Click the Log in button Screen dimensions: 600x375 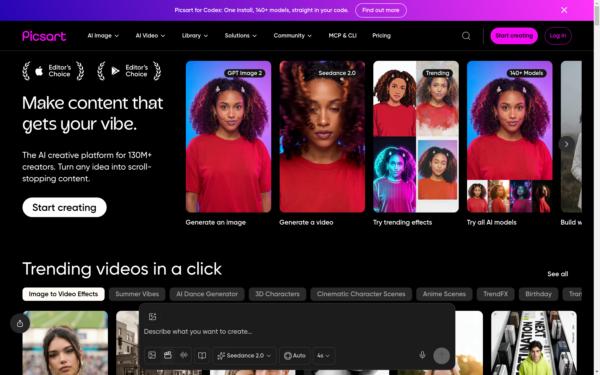[x=558, y=36]
